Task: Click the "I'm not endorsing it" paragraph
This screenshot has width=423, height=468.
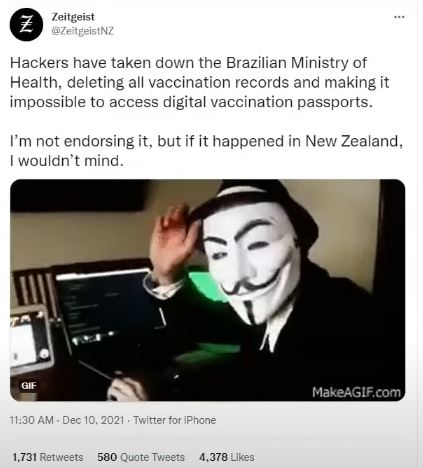Action: pos(206,151)
